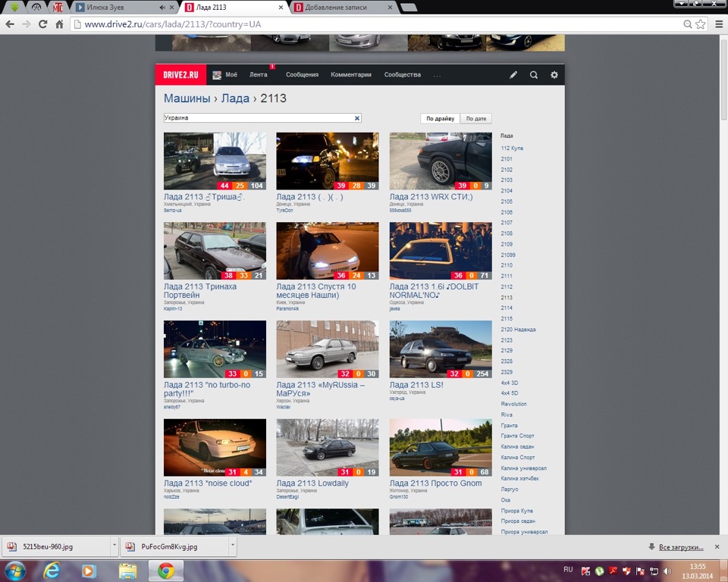Click the Машины breadcrumb link
Screen dimensions: 728x582
187,99
